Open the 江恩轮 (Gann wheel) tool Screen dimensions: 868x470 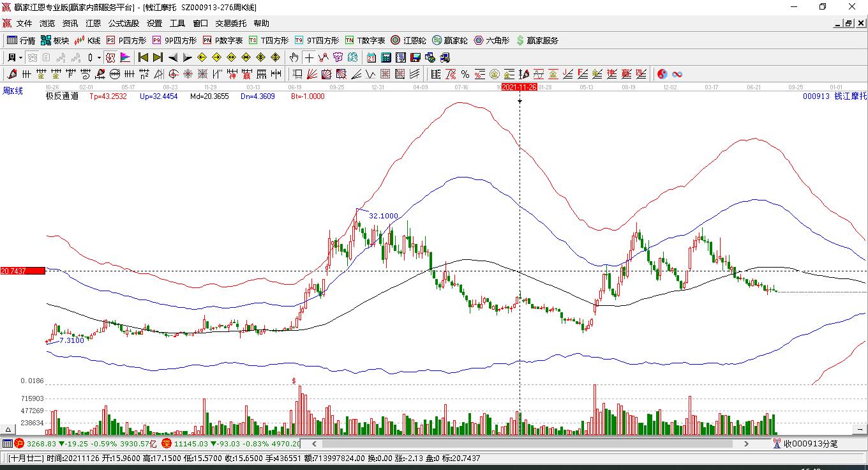pos(408,40)
